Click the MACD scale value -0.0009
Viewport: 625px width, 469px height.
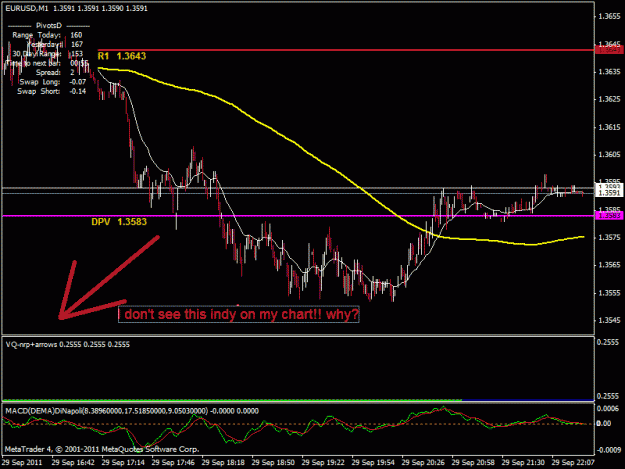608,450
